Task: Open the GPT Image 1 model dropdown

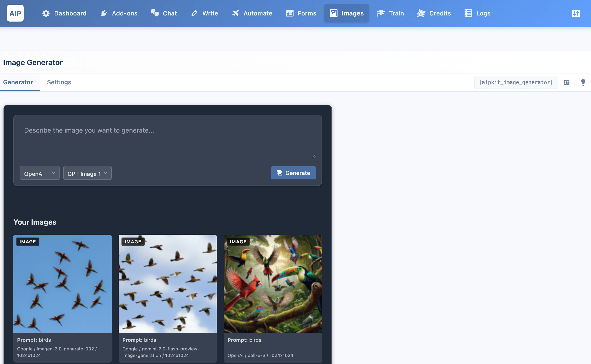Action: 87,173
